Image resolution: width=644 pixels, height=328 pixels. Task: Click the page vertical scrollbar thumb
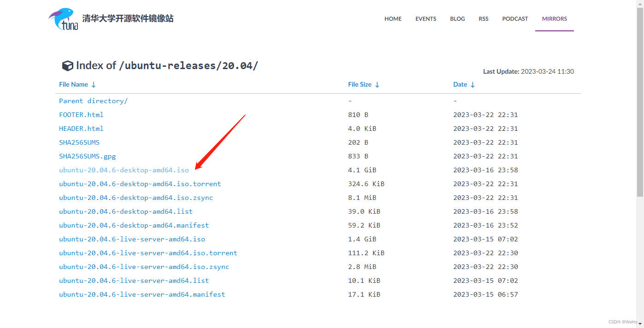[x=640, y=101]
